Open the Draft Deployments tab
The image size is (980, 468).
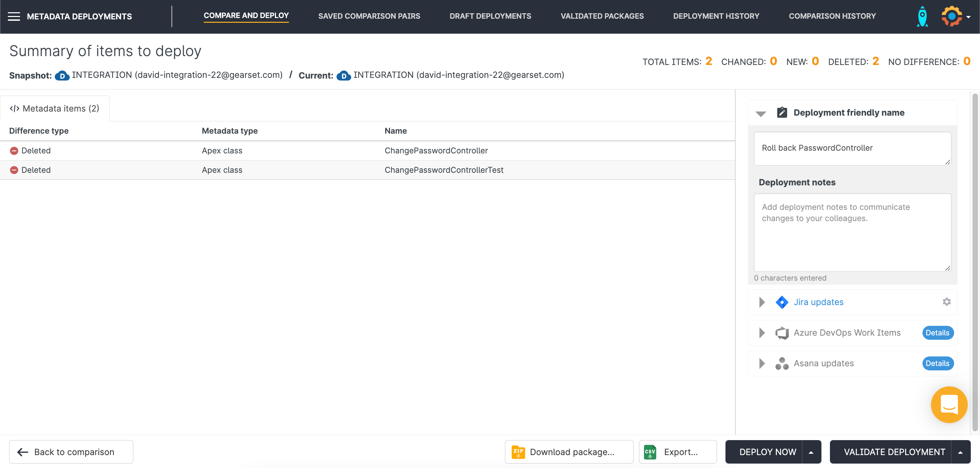pos(490,16)
